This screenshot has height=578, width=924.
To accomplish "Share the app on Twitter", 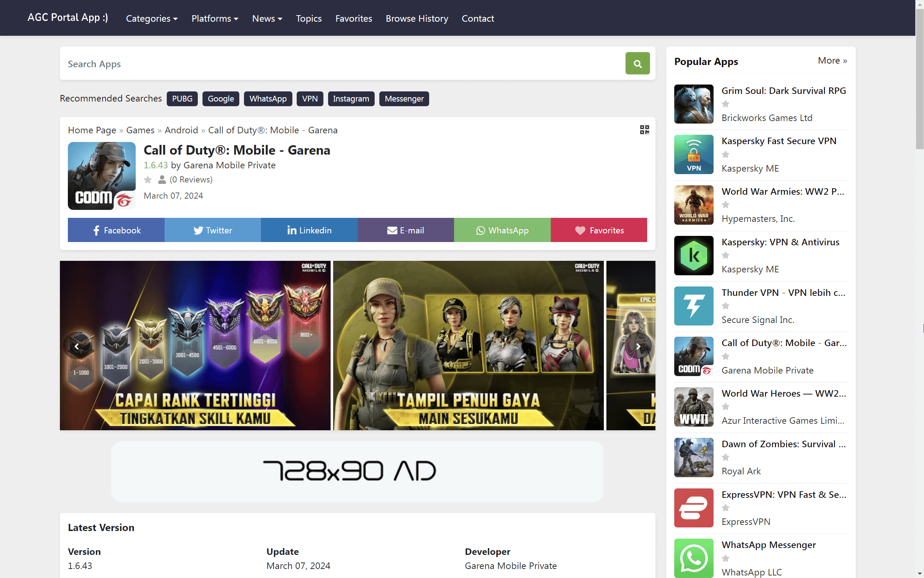I will tap(213, 230).
